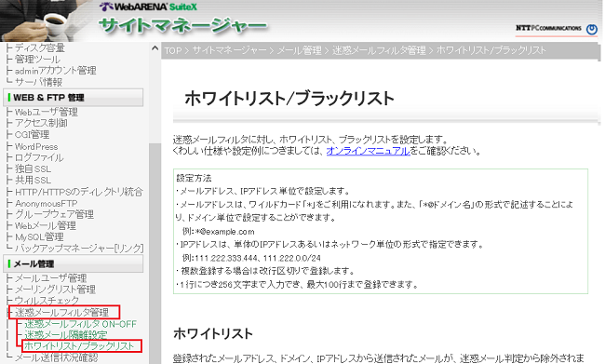Image resolution: width=605 pixels, height=364 pixels.
Task: Open バックアップマネージャー[リンク] item
Action: (79, 249)
